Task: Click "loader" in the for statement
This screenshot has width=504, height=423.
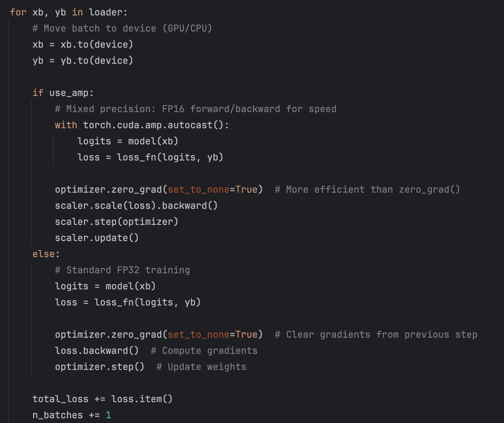Action: pos(105,12)
